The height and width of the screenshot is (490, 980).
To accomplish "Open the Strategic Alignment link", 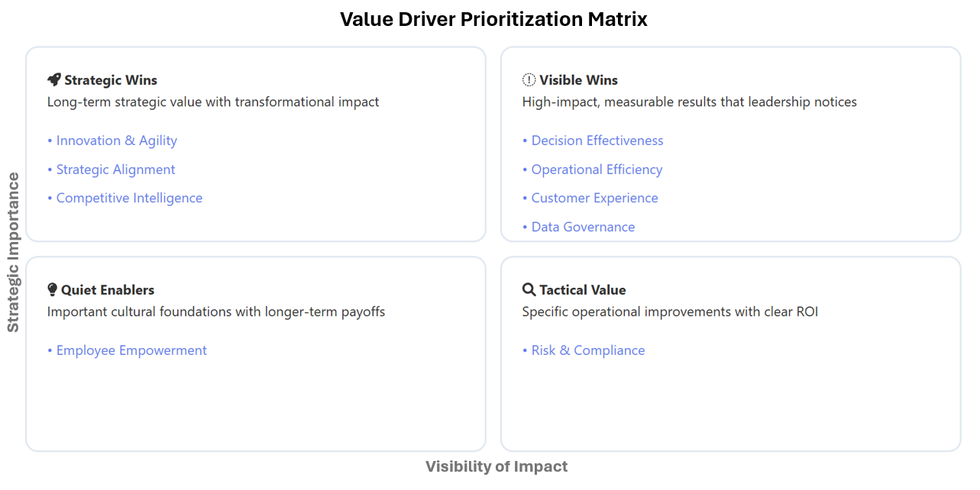I will [112, 169].
